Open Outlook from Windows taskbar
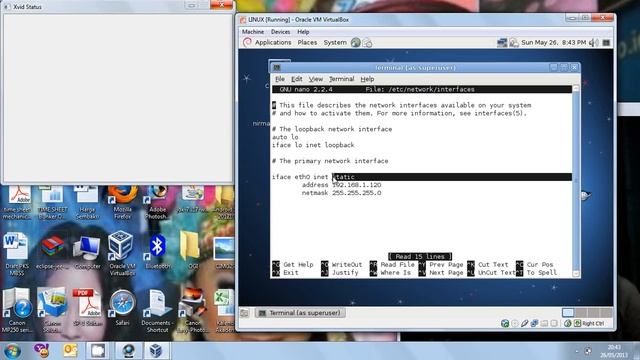 [x=70, y=351]
